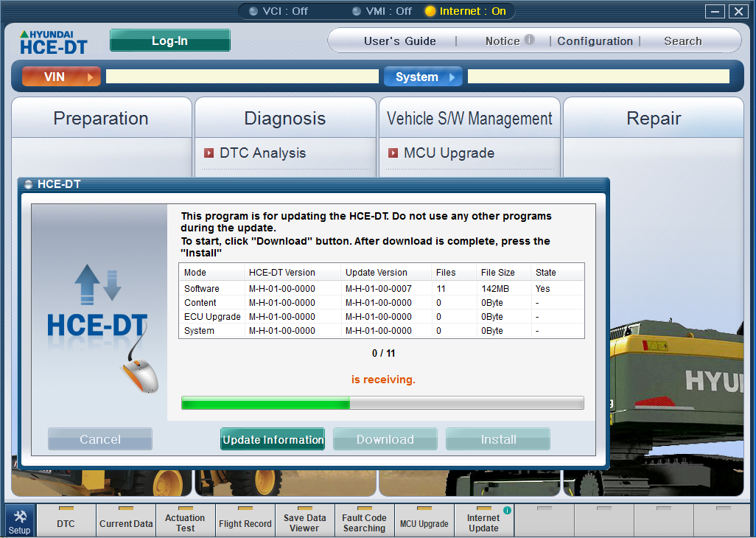Click the DTC bottom toolbar button
This screenshot has width=756, height=538.
point(66,520)
